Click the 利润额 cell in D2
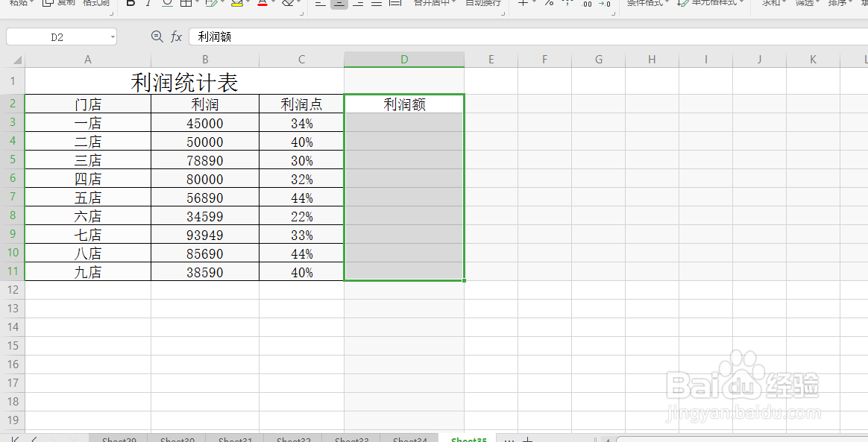 [404, 104]
